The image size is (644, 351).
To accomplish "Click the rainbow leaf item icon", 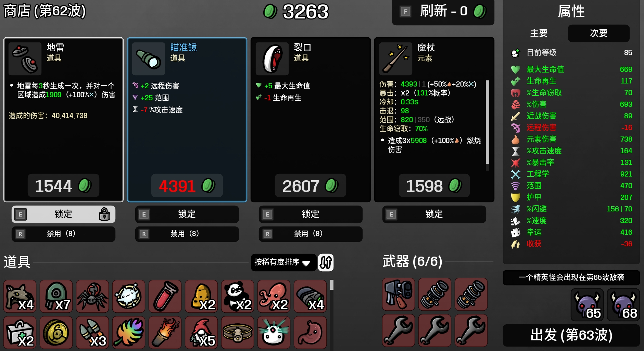I will point(129,332).
